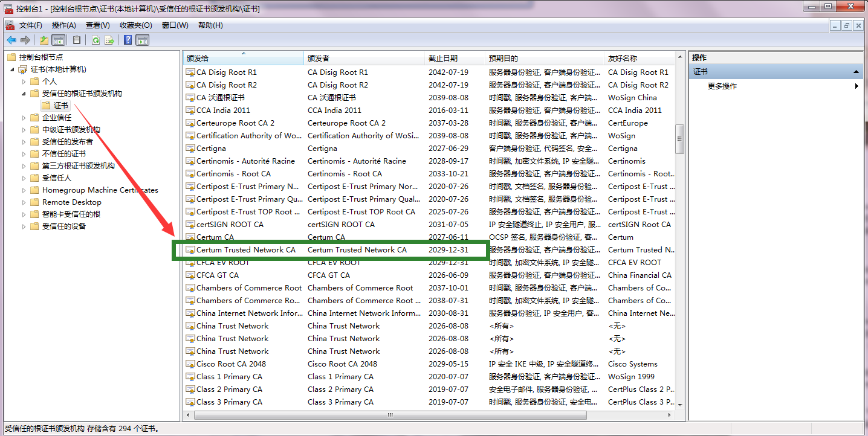Click certificate icon of Certeurope Root CA 2

point(190,123)
